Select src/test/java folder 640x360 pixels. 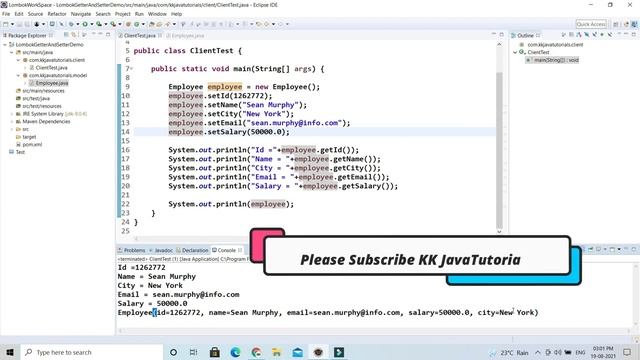pos(36,98)
